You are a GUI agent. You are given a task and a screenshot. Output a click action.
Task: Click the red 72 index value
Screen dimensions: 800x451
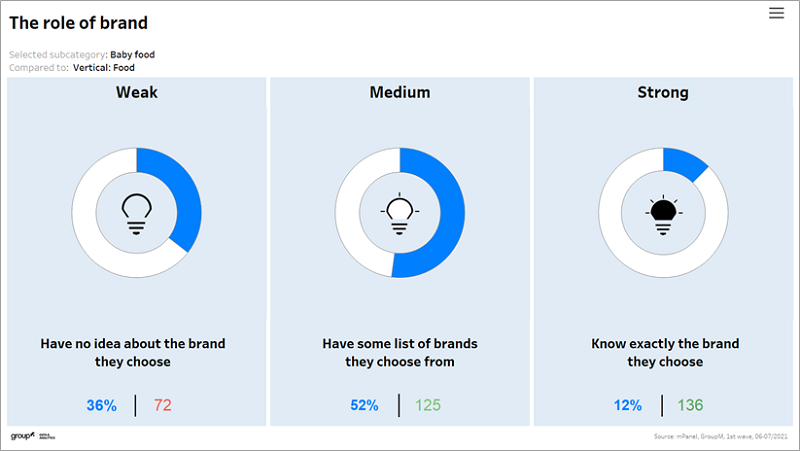[x=163, y=405]
